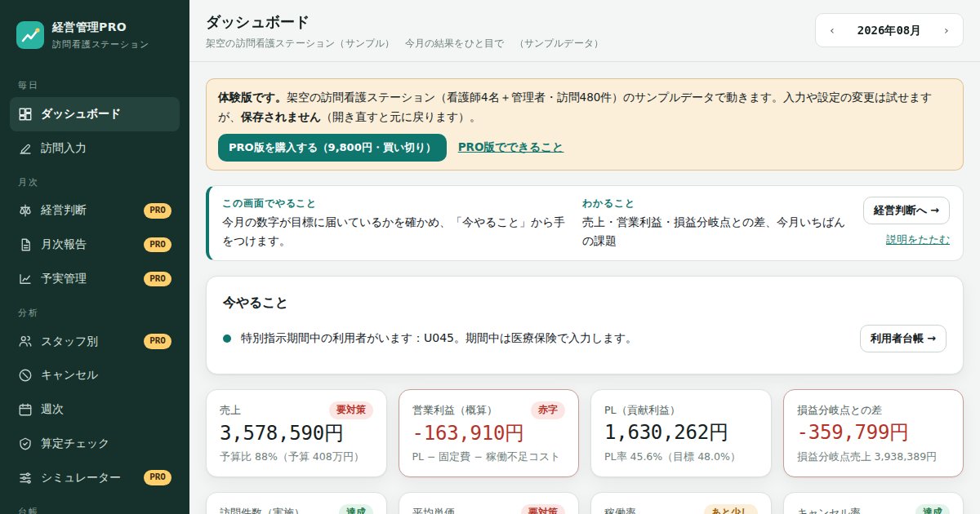Click the 週次 calendar icon
Viewport: 980px width, 514px height.
click(x=25, y=410)
